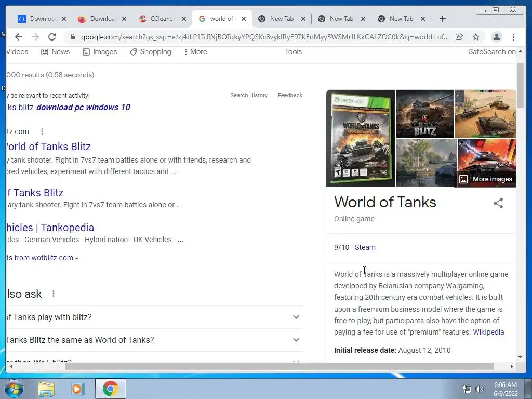
Task: Bookmark this page with the star
Action: coord(476,37)
